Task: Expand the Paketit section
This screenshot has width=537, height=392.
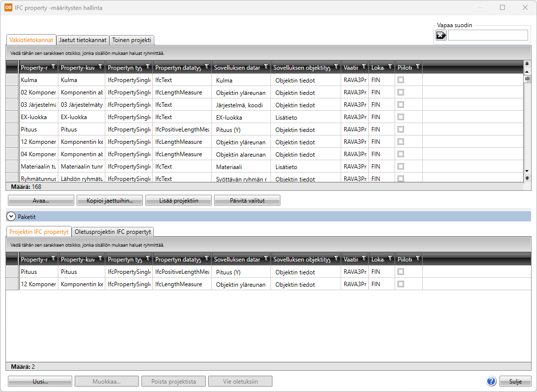Action: tap(11, 217)
